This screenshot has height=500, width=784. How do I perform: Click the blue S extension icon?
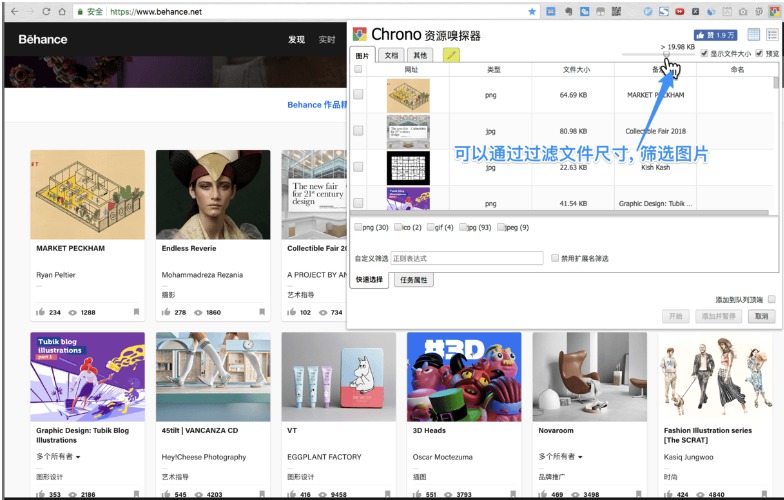point(664,12)
